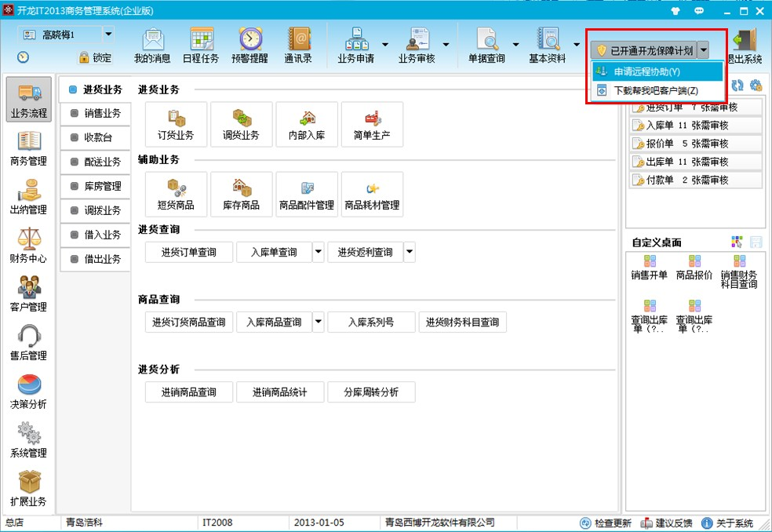Open 入库单 11 张需审核 row
This screenshot has width=772, height=532.
tap(696, 126)
